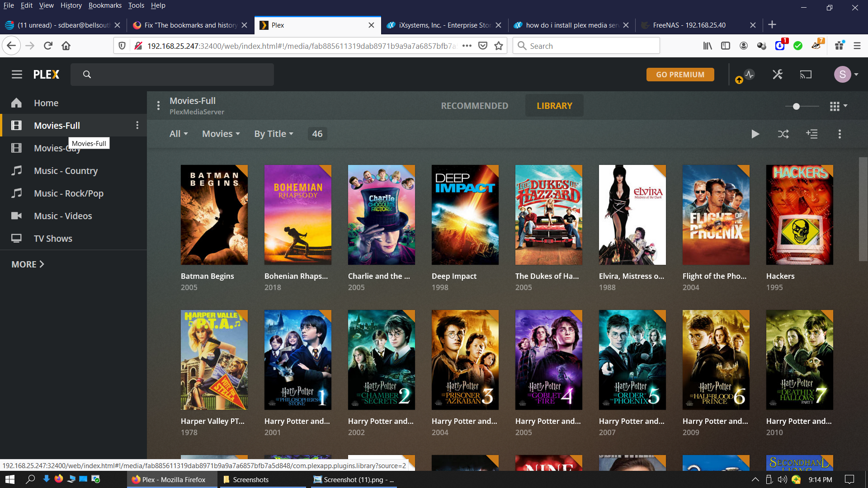This screenshot has height=488, width=868.
Task: Open the Movies type dropdown
Action: coord(221,134)
